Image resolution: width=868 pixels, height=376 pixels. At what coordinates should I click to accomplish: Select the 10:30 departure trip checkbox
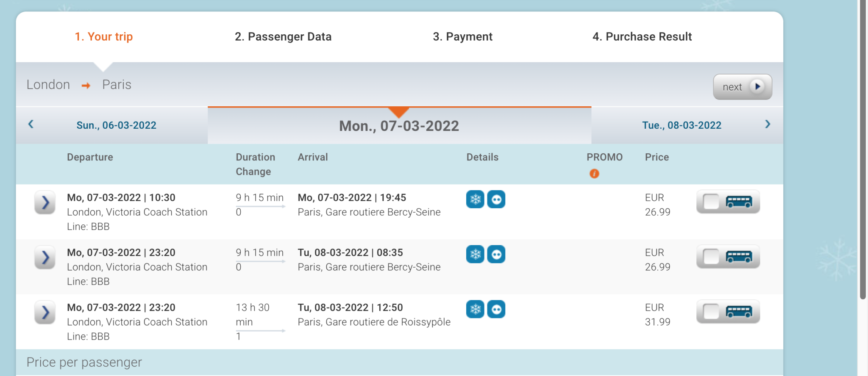(711, 202)
